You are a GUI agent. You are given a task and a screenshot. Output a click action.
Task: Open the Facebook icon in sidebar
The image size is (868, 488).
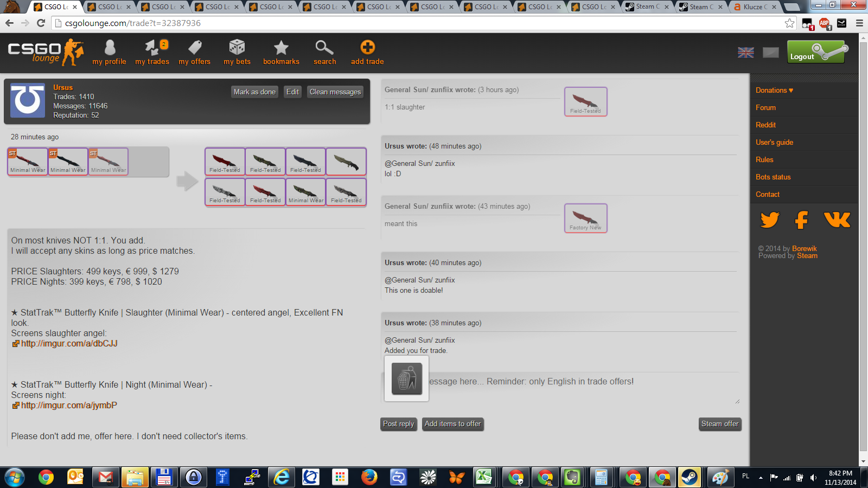tap(801, 220)
